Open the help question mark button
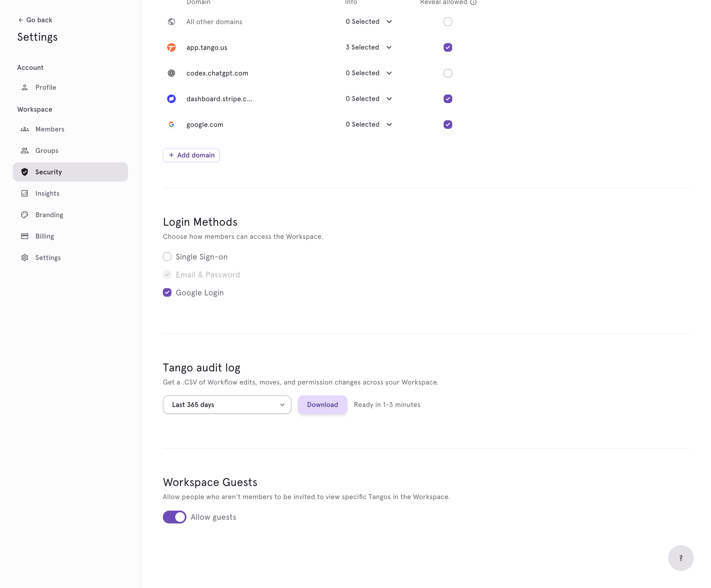Image resolution: width=711 pixels, height=588 pixels. click(681, 558)
